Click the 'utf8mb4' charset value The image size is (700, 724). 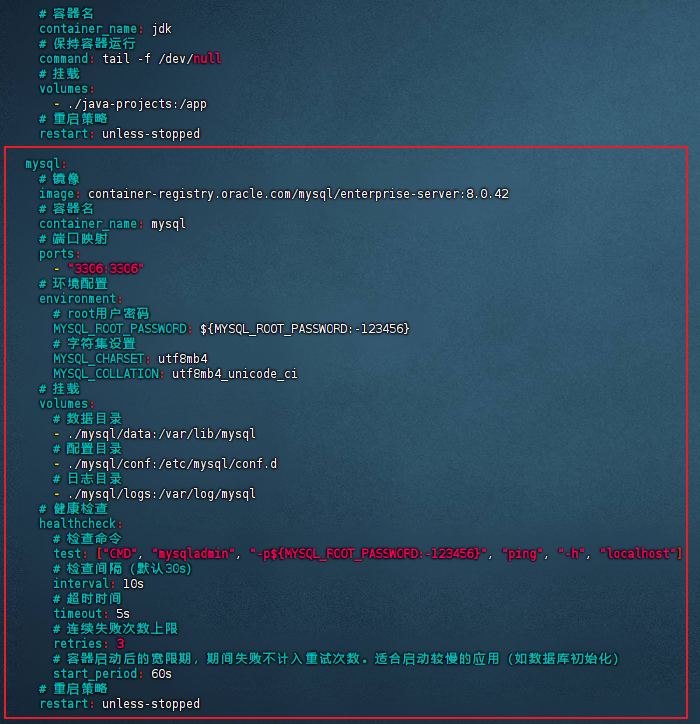pos(183,359)
